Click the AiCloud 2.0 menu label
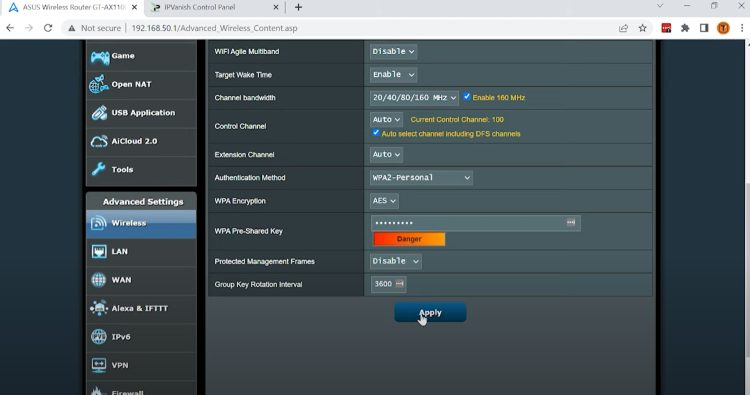 click(x=134, y=141)
